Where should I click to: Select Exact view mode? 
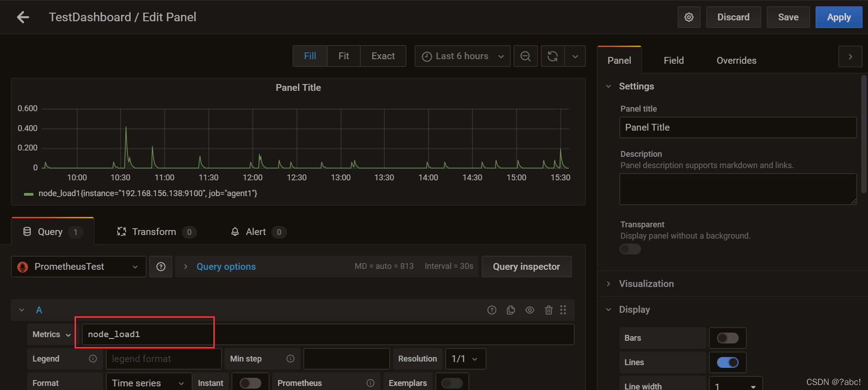(x=383, y=56)
